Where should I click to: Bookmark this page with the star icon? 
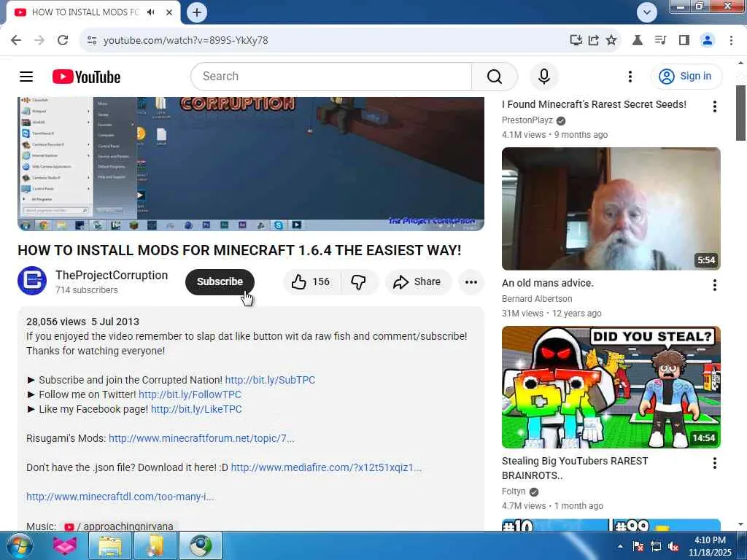(611, 40)
